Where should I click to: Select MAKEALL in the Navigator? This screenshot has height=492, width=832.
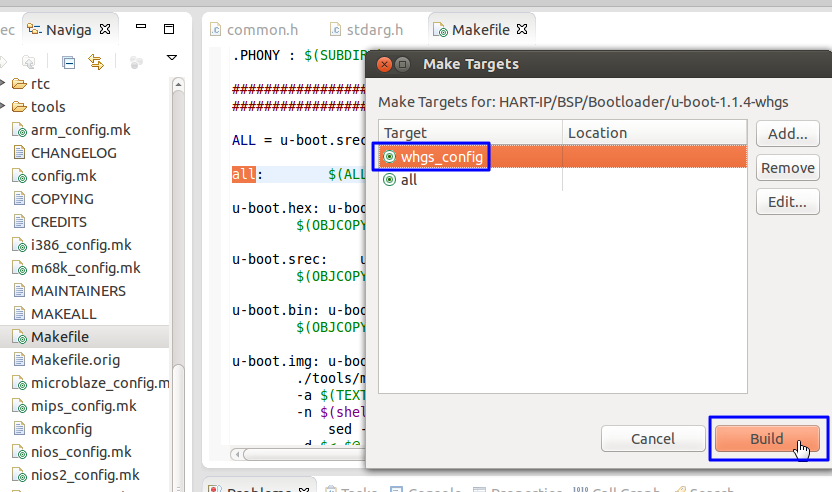click(x=64, y=314)
